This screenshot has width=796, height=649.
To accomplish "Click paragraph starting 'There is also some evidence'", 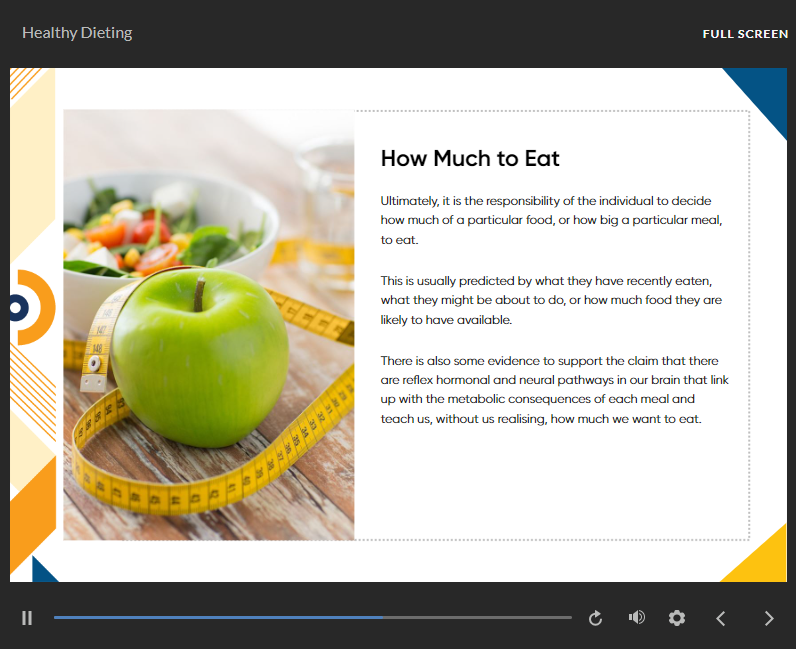I will coord(554,390).
